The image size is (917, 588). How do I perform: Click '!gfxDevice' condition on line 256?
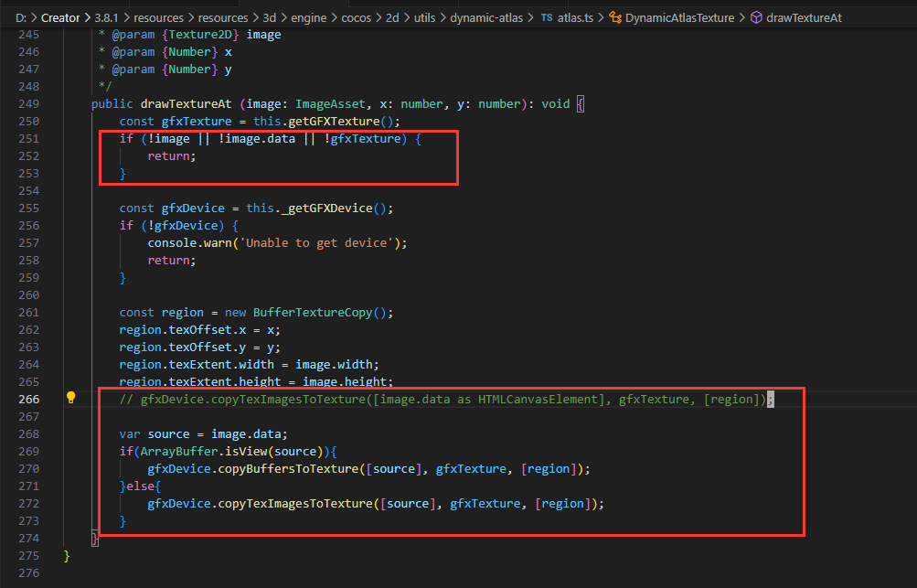(x=183, y=226)
